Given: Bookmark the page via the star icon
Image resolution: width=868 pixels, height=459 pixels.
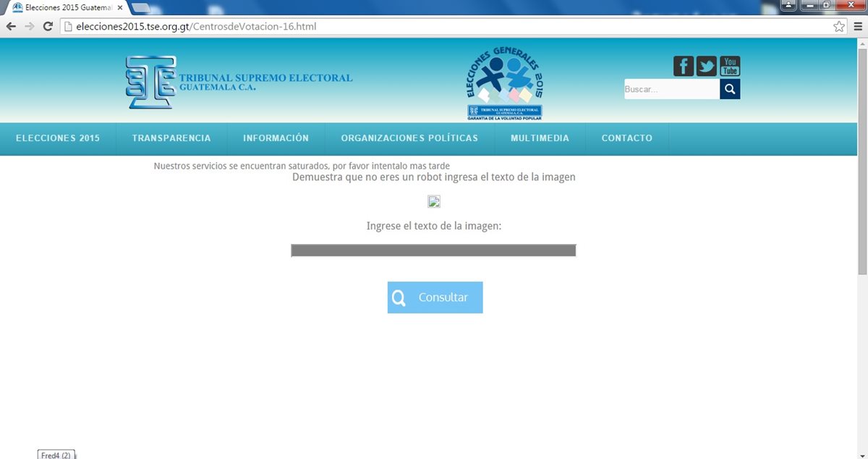Looking at the screenshot, I should pyautogui.click(x=838, y=25).
